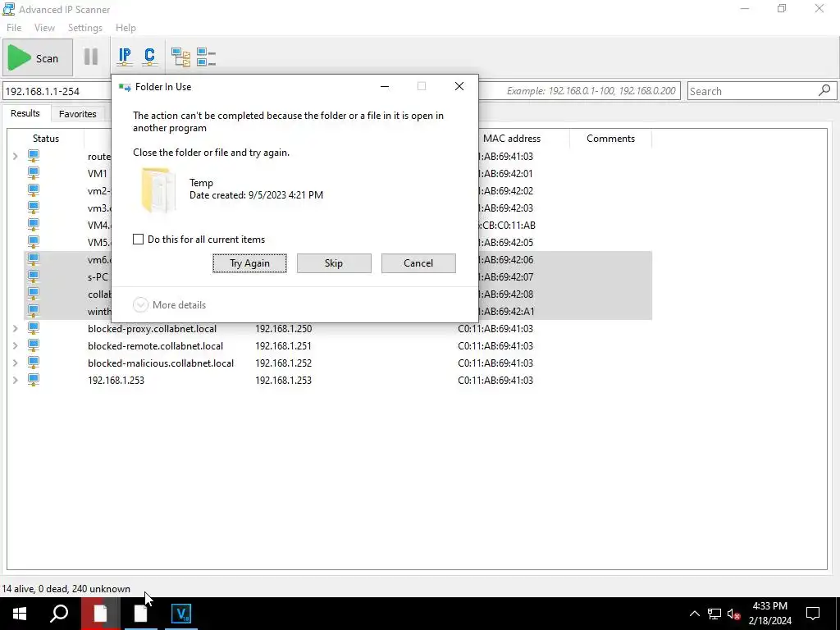Screen dimensions: 840x630
Task: Click the second taskbar file window
Action: tap(141, 614)
